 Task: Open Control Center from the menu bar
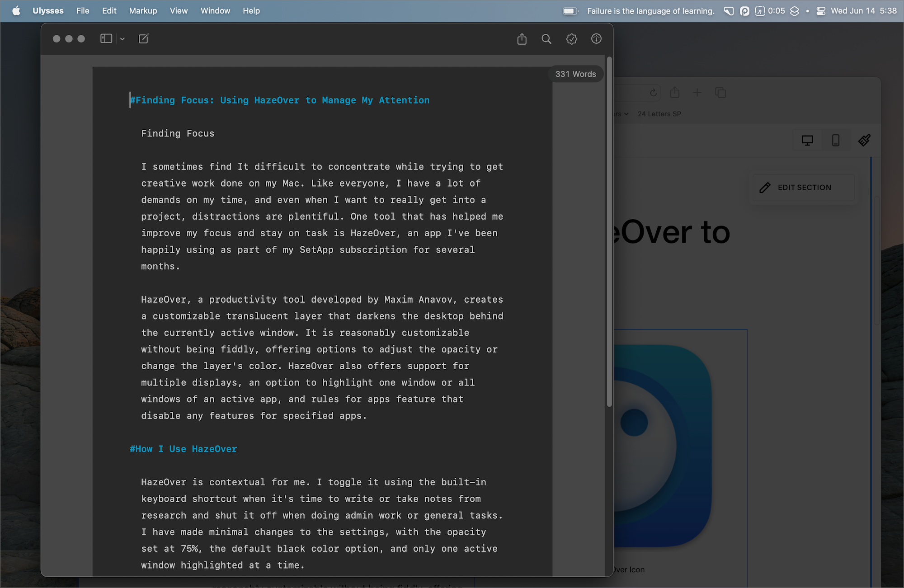click(x=820, y=11)
